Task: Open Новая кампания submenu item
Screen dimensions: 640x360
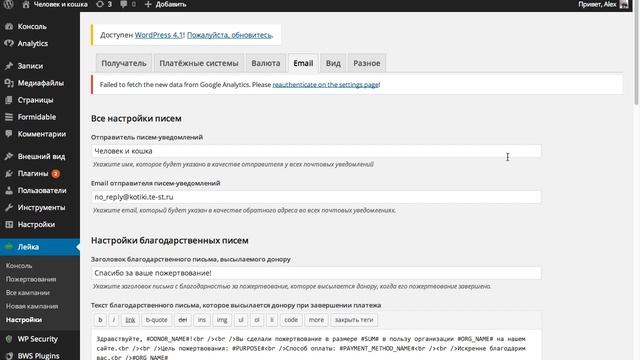Action: (x=32, y=306)
